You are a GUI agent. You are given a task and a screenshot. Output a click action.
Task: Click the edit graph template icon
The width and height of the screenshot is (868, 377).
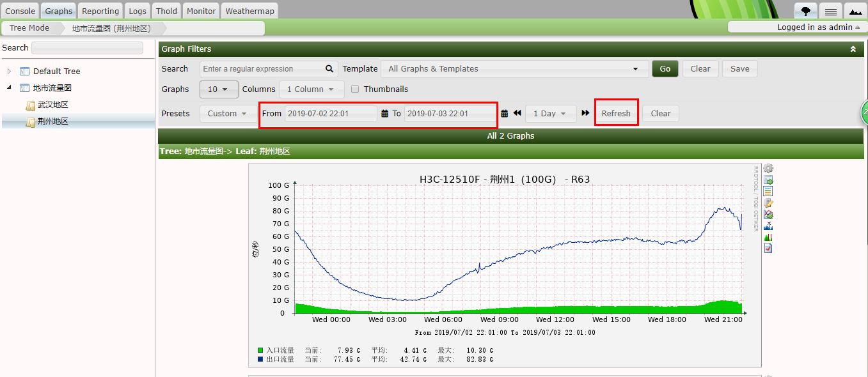coord(768,203)
